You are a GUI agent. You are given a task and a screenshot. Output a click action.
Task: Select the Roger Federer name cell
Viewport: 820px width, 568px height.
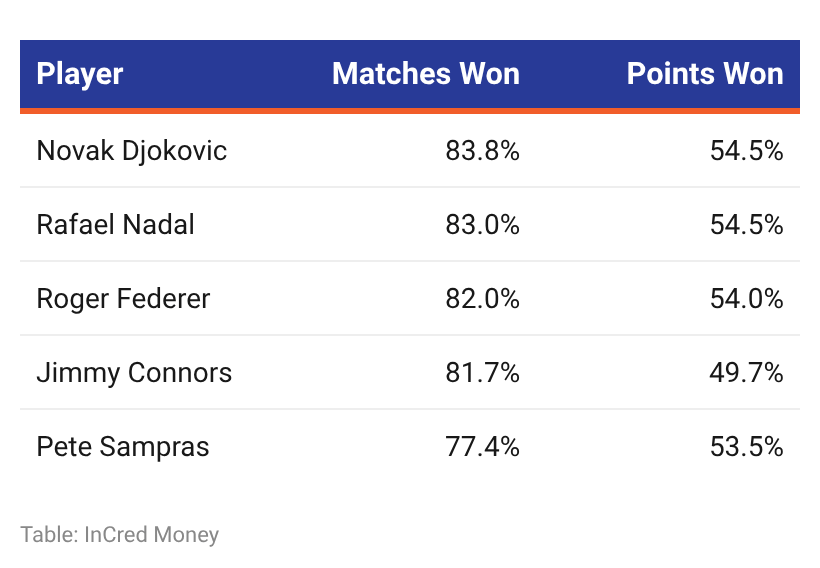point(123,299)
